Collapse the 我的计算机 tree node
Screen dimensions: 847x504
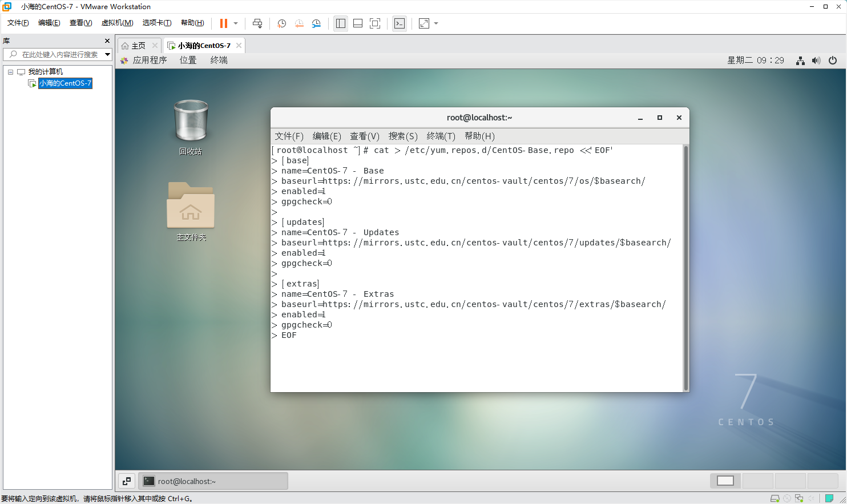point(10,72)
